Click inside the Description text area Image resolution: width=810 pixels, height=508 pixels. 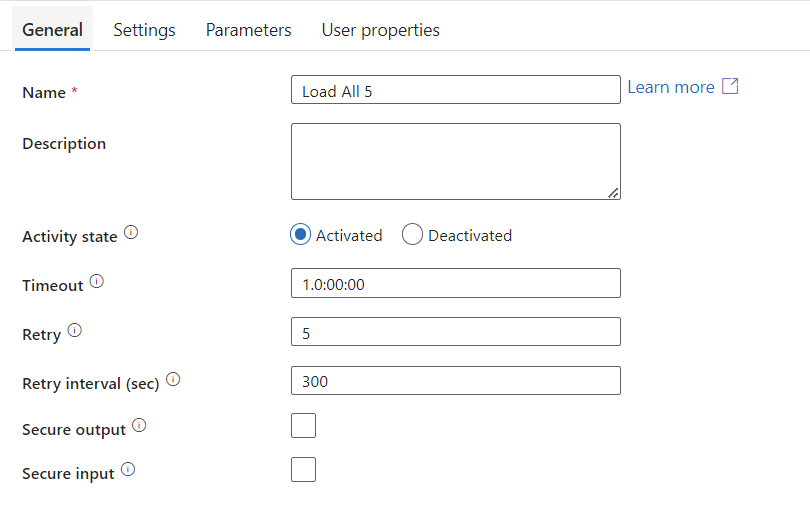pos(456,161)
